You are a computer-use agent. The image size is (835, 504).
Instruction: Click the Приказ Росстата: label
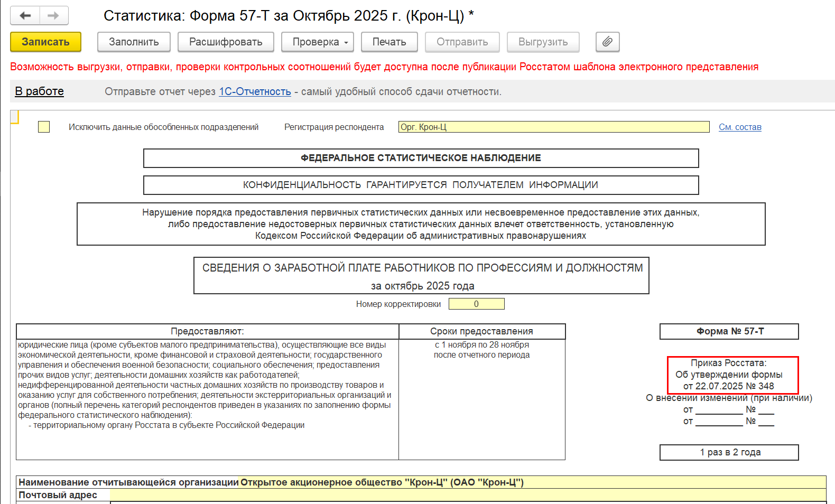point(729,363)
